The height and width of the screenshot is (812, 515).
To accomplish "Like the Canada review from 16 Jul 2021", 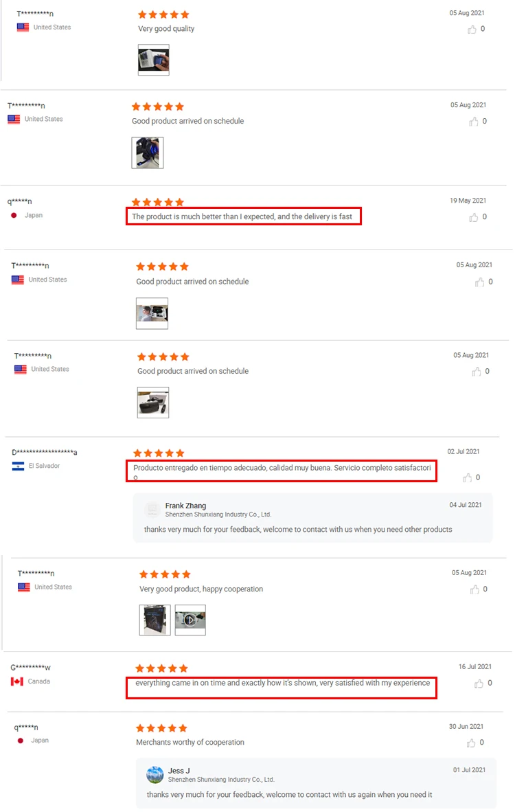I will click(479, 684).
